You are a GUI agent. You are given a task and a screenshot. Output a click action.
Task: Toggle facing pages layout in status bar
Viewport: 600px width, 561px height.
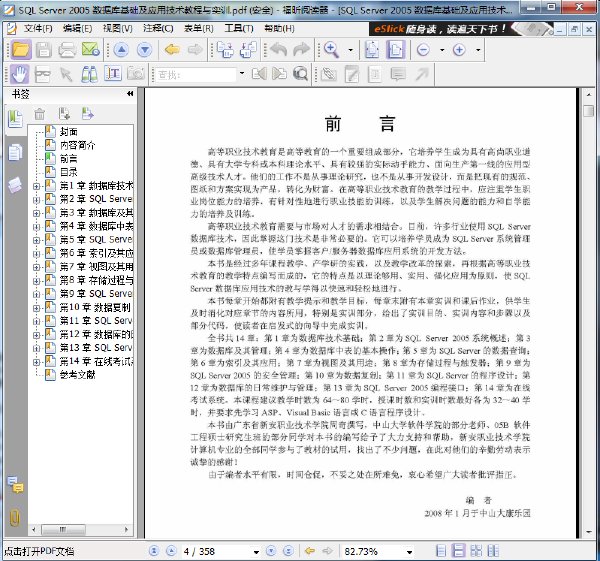pyautogui.click(x=476, y=551)
